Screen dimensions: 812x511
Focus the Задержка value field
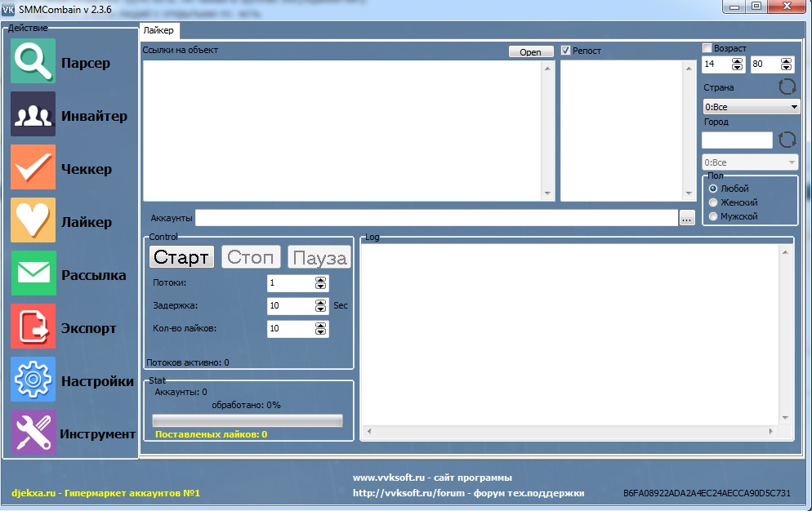[291, 306]
